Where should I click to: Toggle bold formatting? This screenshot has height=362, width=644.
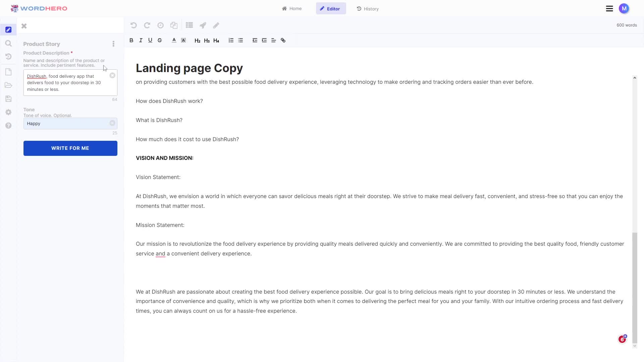[131, 40]
